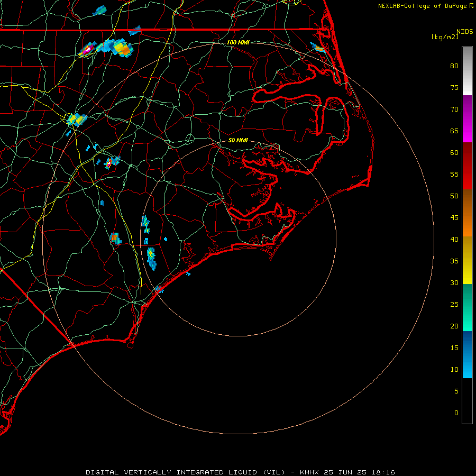Image resolution: width=476 pixels, height=476 pixels.
Task: Click the 0 value on the color scale
Action: click(456, 413)
